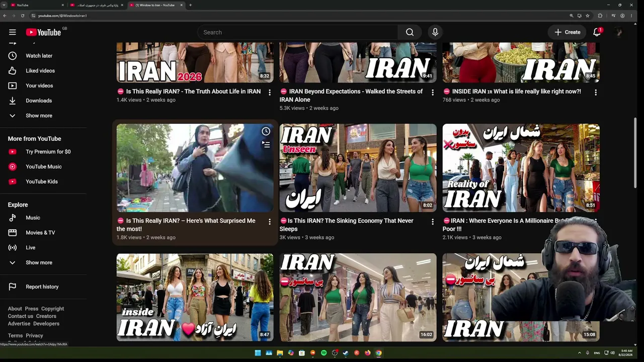Click Try Premium for $0
Viewport: 644px width, 362px height.
(48, 152)
